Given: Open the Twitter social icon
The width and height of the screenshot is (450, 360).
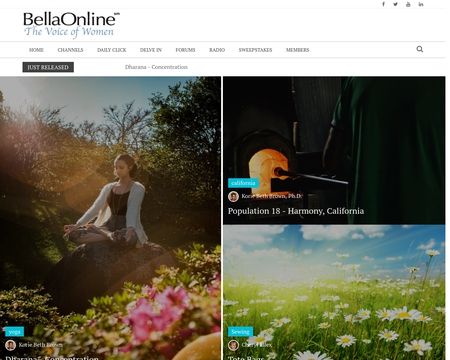Looking at the screenshot, I should click(395, 4).
